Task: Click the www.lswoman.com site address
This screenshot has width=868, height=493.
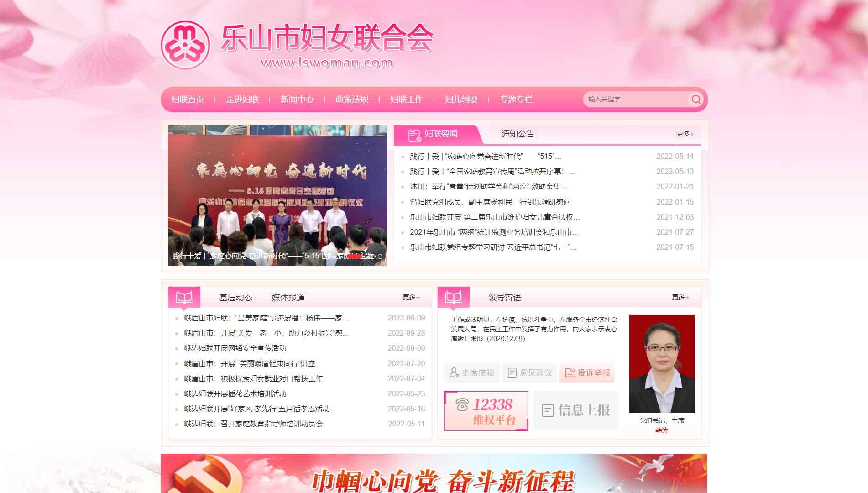Action: [x=327, y=63]
